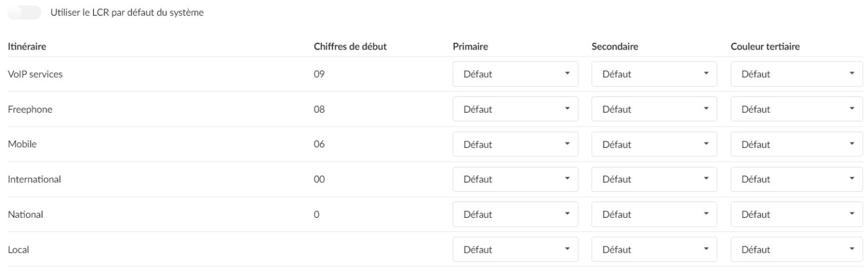Expand the Freephone Secondaire dropdown
Viewport: 868px width, 272px height.
[654, 109]
